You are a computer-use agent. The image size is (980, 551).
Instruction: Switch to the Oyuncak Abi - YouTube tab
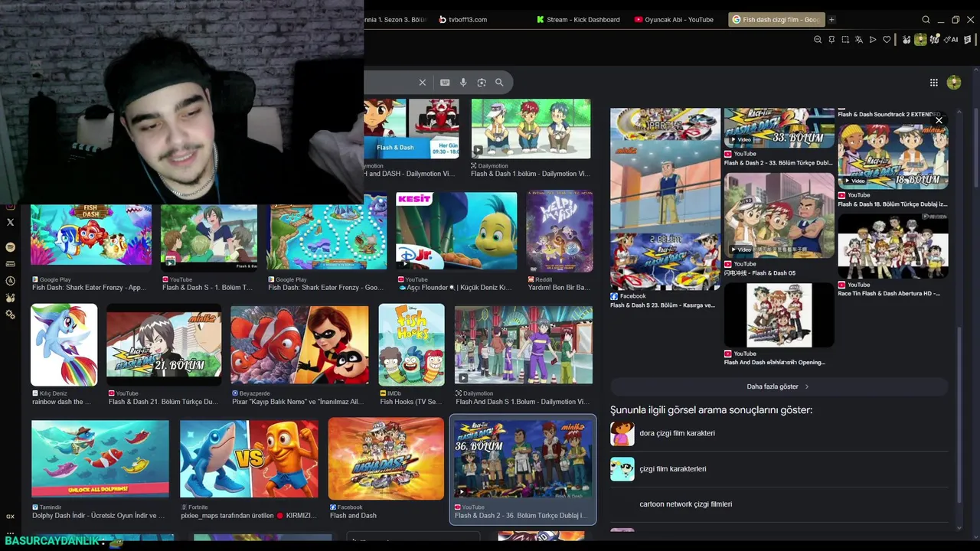tap(674, 20)
